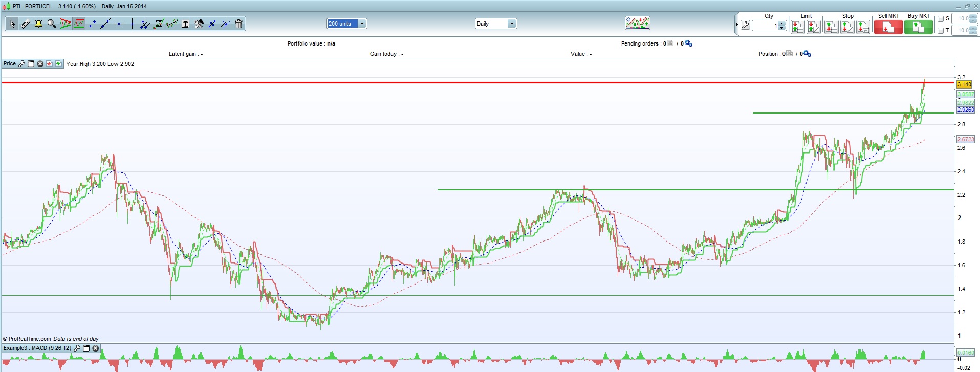Click the MACD panel window icon

(x=86, y=348)
